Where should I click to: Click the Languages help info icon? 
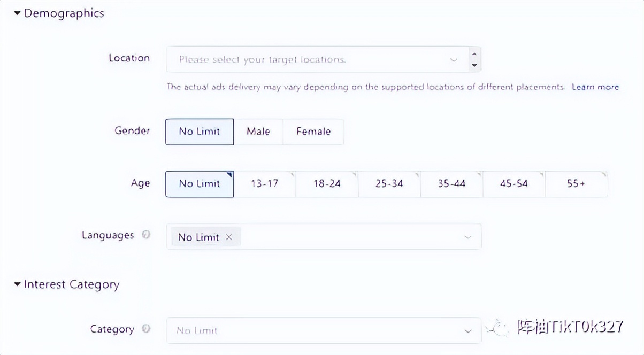click(146, 235)
